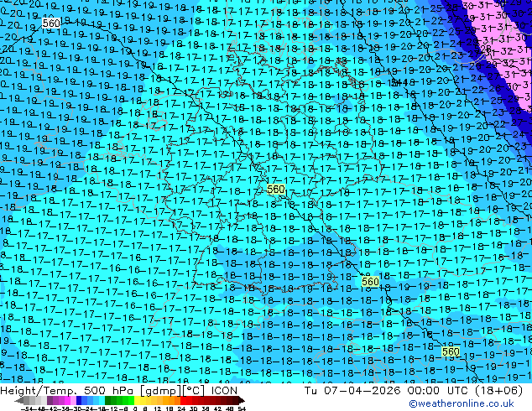
Task: Click the white 560 contour label
Action: (51, 23)
